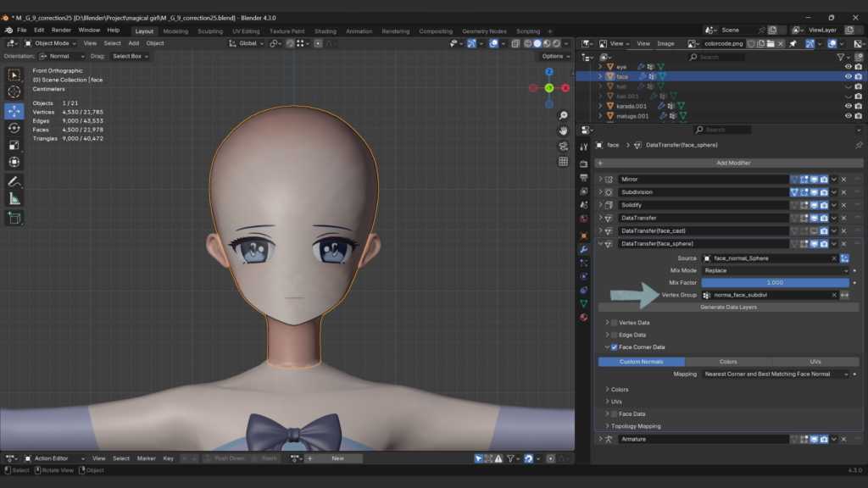This screenshot has height=488, width=868.
Task: Activate the Add Cube tool
Action: pyautogui.click(x=14, y=218)
